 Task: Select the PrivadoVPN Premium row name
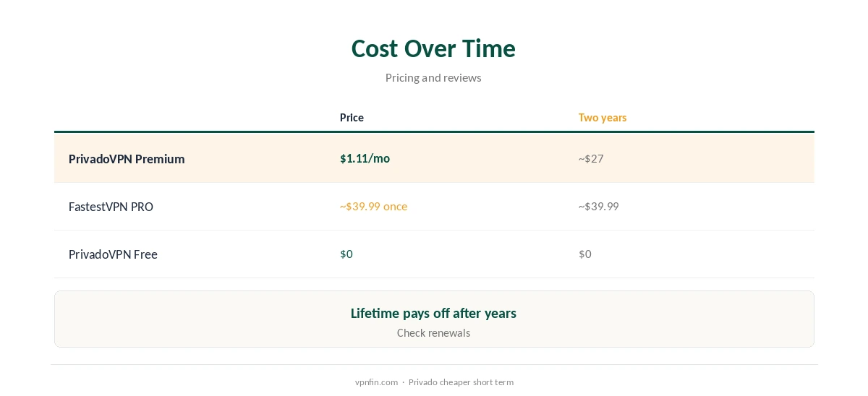coord(127,159)
